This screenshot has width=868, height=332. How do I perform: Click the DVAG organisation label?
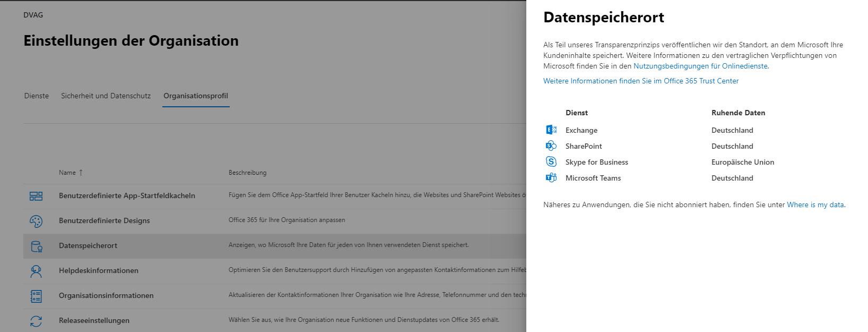coord(33,15)
